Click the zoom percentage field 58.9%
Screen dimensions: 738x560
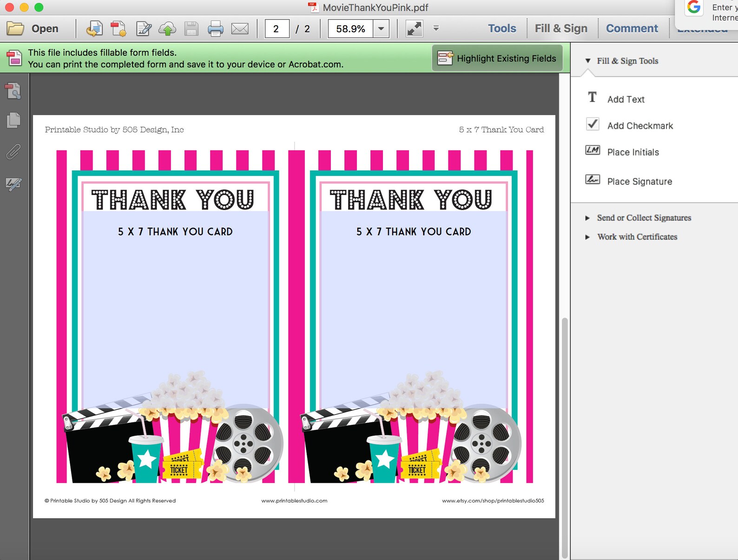click(x=350, y=29)
